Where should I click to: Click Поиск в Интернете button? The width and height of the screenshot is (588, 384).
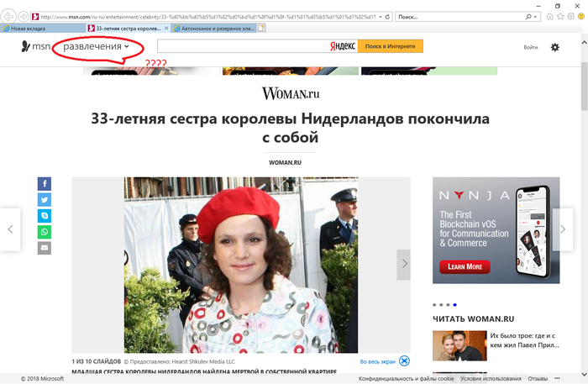click(x=390, y=46)
